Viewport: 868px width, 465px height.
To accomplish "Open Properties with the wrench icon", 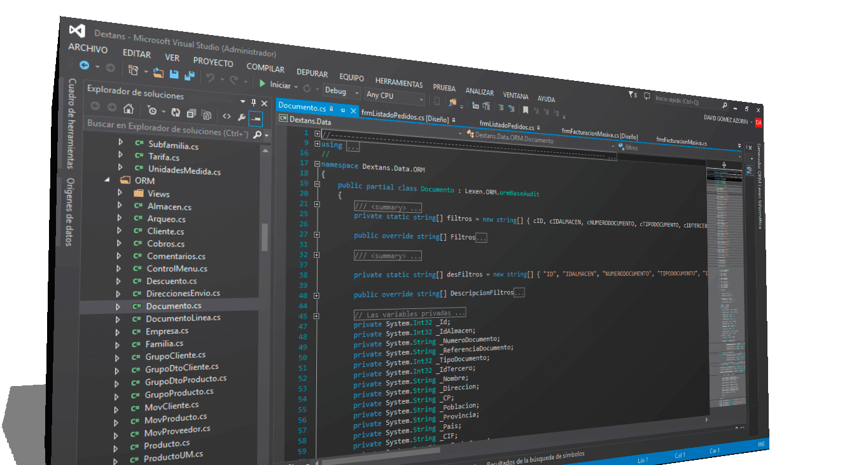I will pyautogui.click(x=241, y=117).
